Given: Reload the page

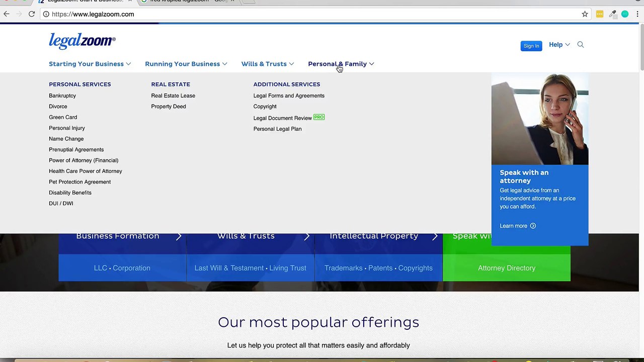Looking at the screenshot, I should click(x=32, y=14).
